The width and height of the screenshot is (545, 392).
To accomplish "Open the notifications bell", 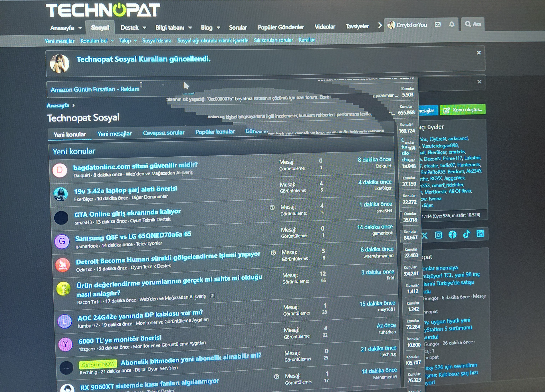I will 452,24.
